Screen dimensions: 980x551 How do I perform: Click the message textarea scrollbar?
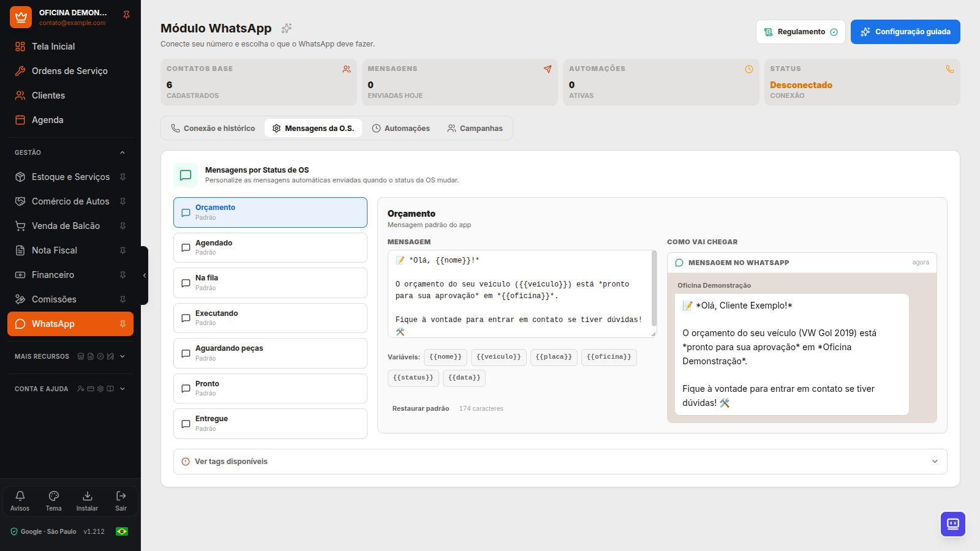coord(654,288)
